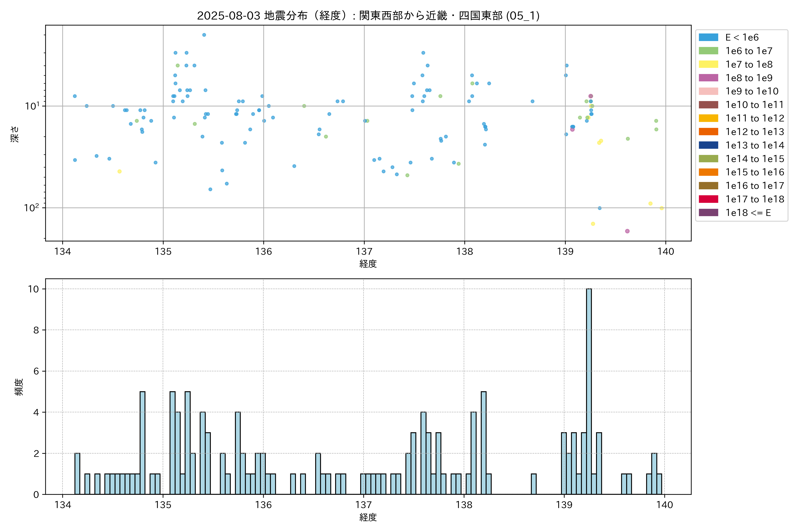Viewport: 798px width, 532px height.
Task: Click the magenta 1e8 to 1e9 legend swatch
Action: click(708, 78)
